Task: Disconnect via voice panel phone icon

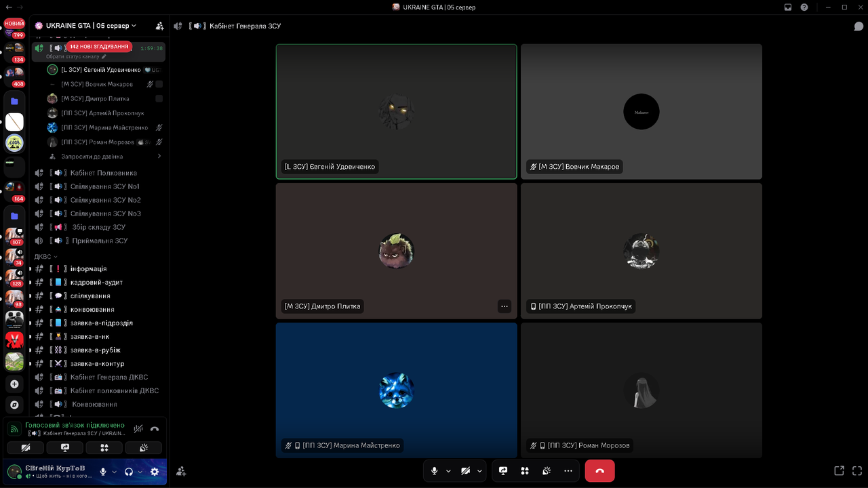Action: point(155,428)
